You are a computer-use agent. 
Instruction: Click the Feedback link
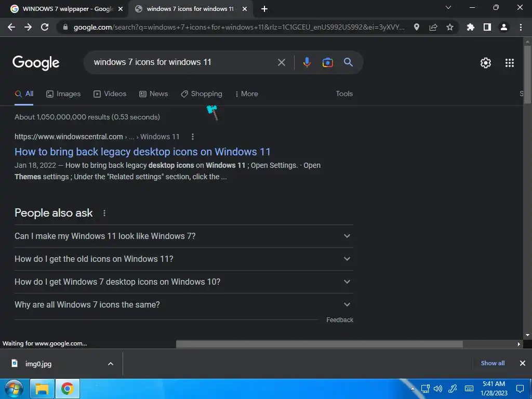pos(340,320)
